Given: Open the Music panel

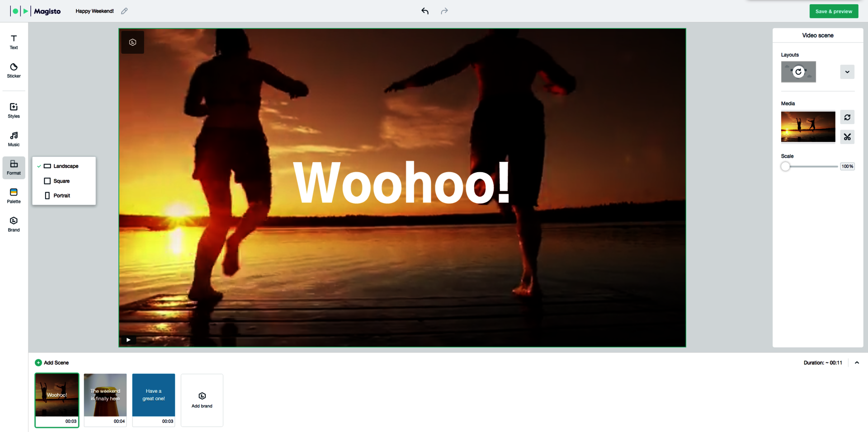Looking at the screenshot, I should [14, 139].
